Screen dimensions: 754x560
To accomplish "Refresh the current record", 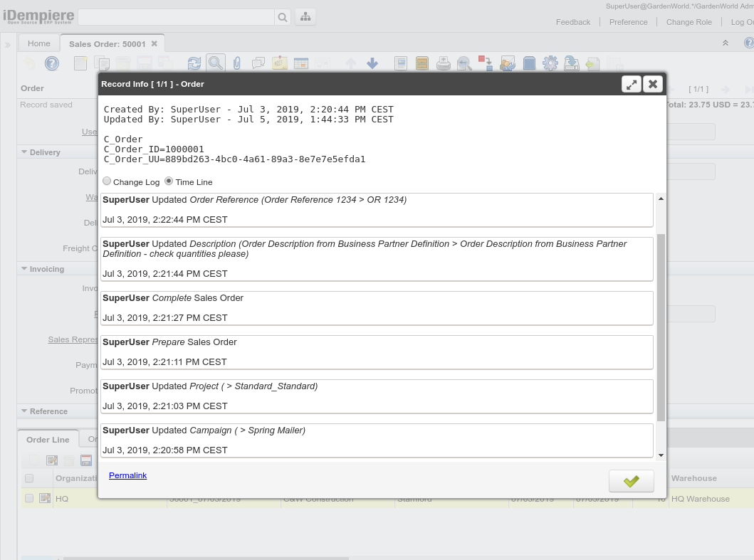I will [x=194, y=63].
